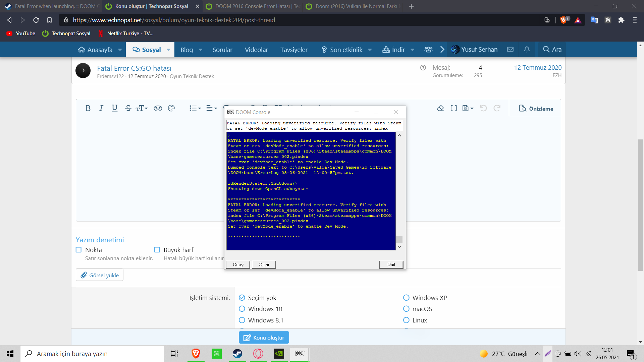The image size is (644, 362).
Task: Click the remove formatting eraser icon
Action: pos(440,108)
